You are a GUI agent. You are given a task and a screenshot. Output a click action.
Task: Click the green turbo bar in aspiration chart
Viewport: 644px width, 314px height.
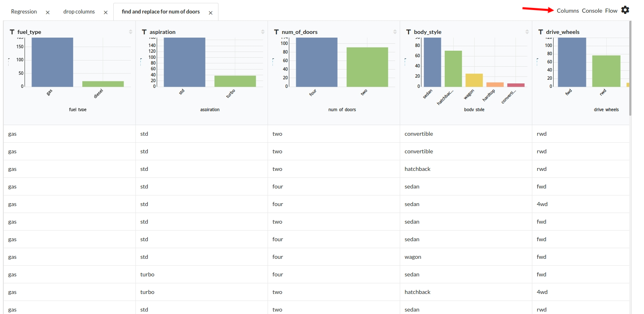235,81
